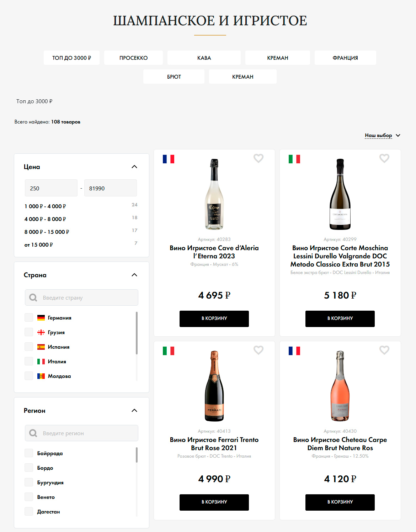Add Cave d'Aleria wine to cart
The width and height of the screenshot is (416, 532).
point(214,318)
